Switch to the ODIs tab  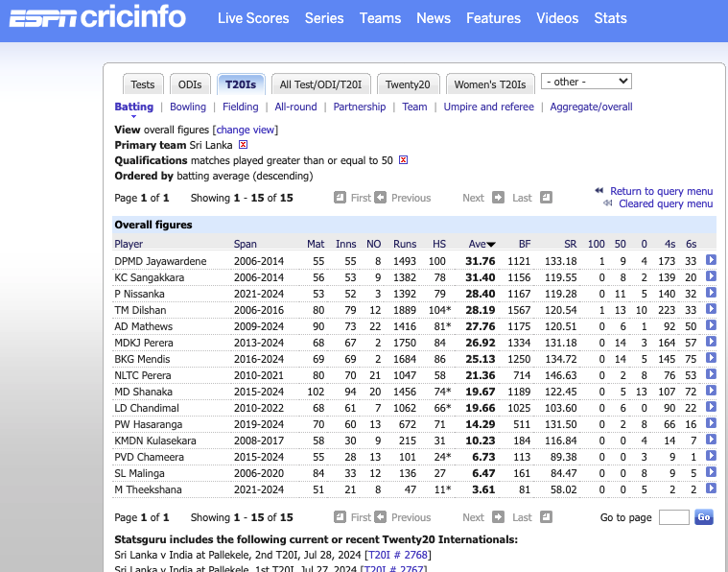(190, 84)
